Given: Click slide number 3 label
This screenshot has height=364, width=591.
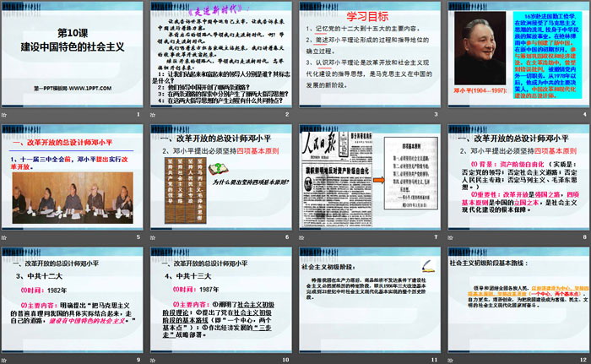Looking at the screenshot, I should pos(436,114).
